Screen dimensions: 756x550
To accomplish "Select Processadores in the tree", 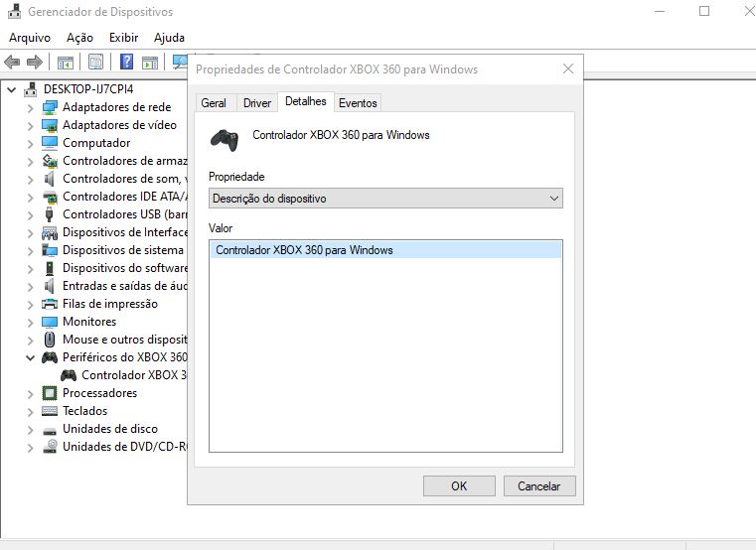I will pos(99,393).
